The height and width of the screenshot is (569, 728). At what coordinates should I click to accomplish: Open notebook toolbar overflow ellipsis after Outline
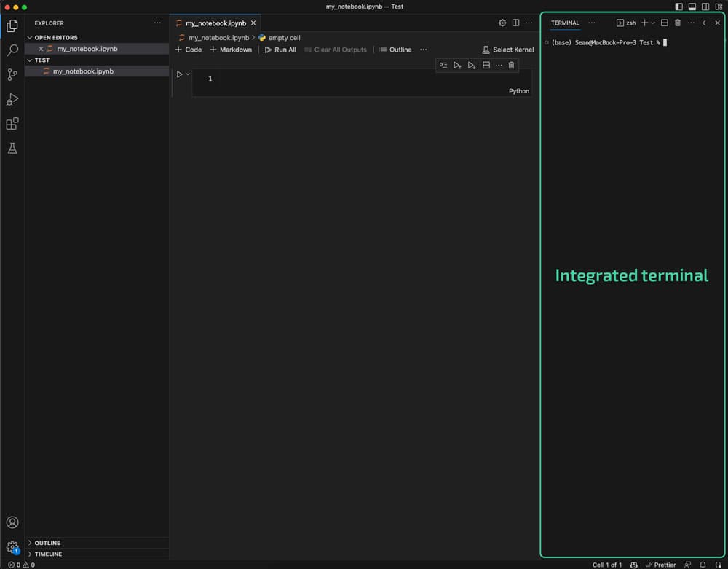pos(424,50)
